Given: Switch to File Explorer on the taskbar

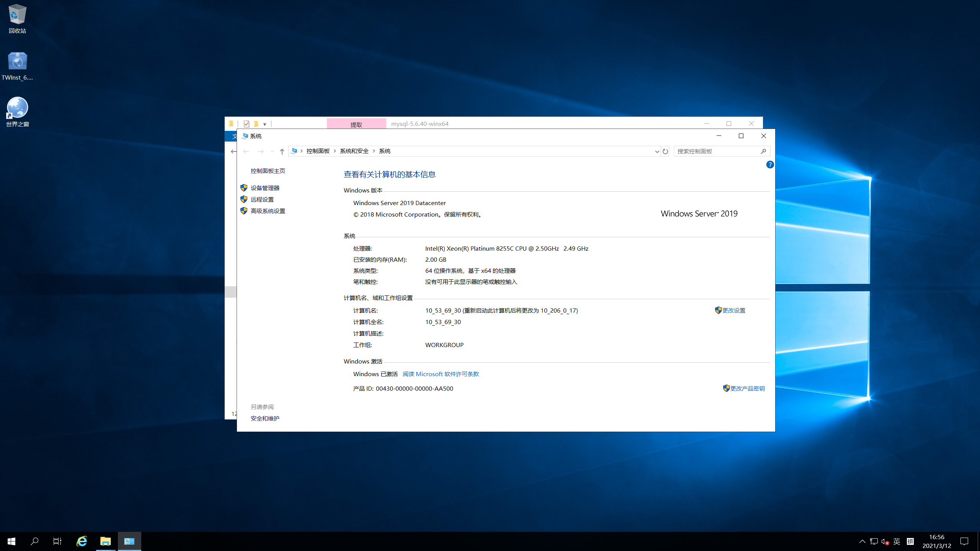Looking at the screenshot, I should click(105, 541).
